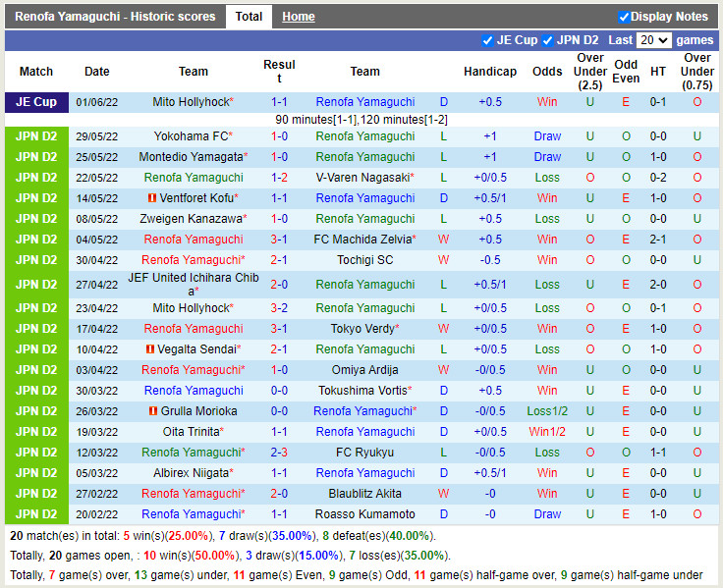Open the Last games count dropdown
The width and height of the screenshot is (723, 588).
653,40
